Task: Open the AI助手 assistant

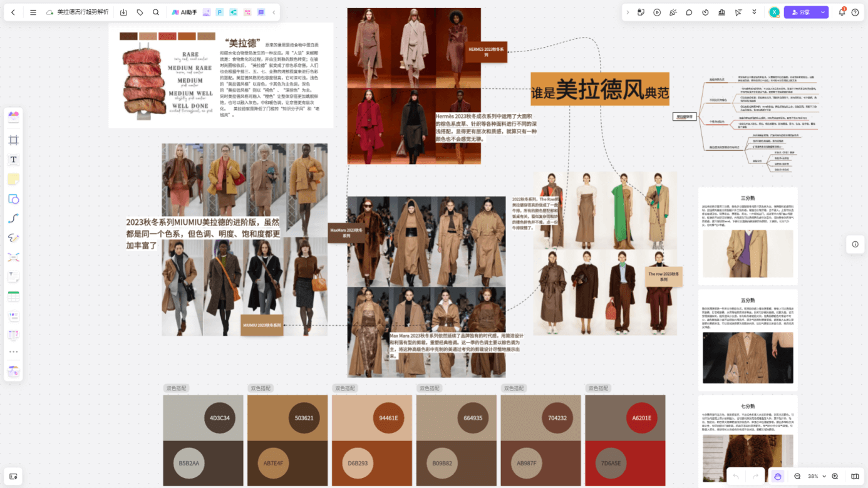Action: click(184, 13)
